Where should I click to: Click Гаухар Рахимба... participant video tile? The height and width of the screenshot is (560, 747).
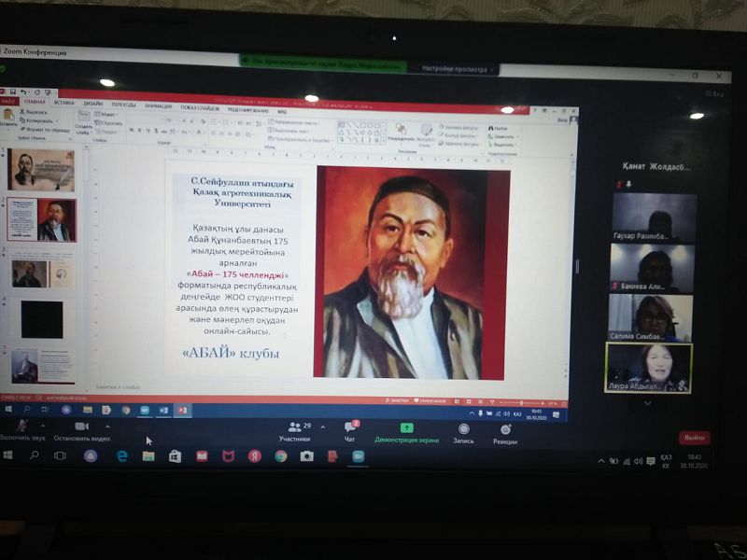coord(654,217)
